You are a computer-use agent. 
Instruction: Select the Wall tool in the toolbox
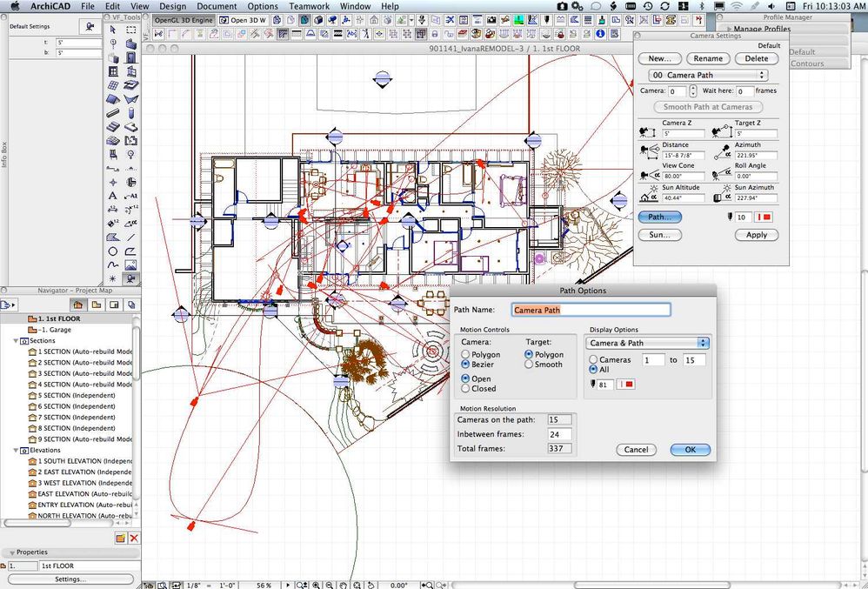click(131, 44)
